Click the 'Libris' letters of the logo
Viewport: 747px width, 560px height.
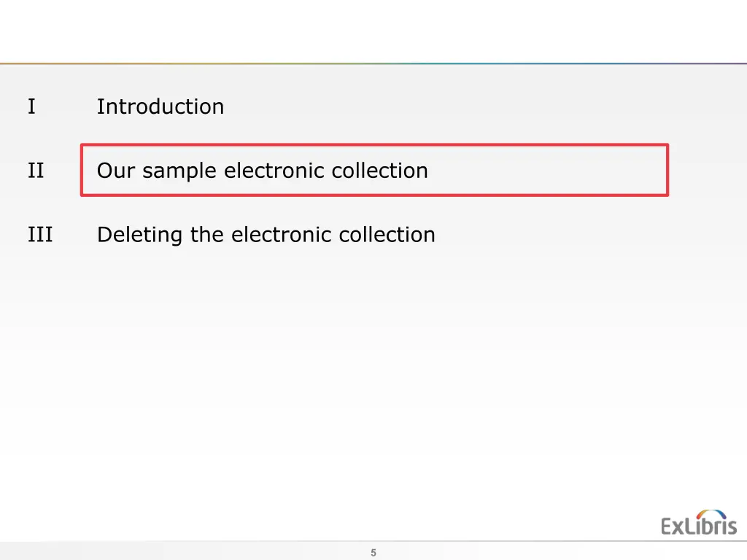click(712, 525)
